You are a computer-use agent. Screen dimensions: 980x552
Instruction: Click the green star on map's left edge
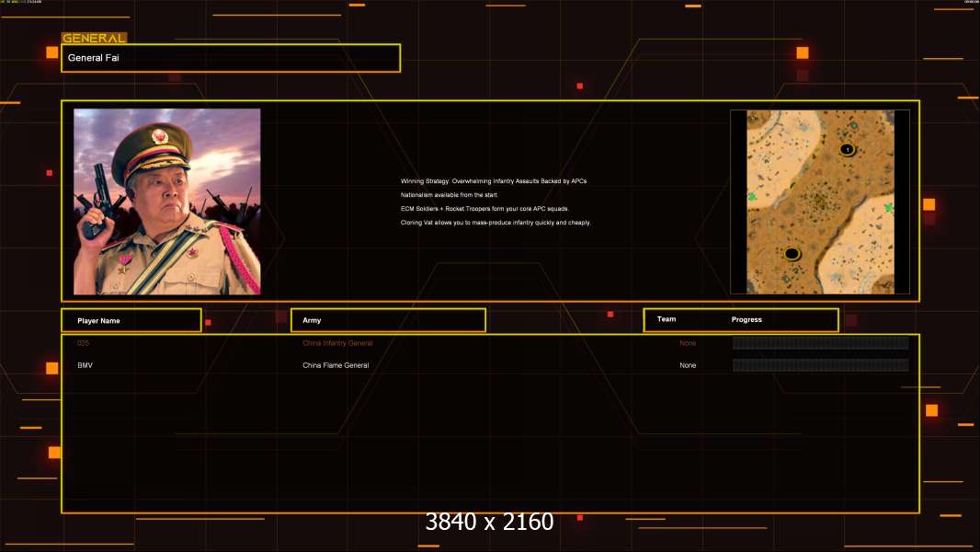click(752, 197)
